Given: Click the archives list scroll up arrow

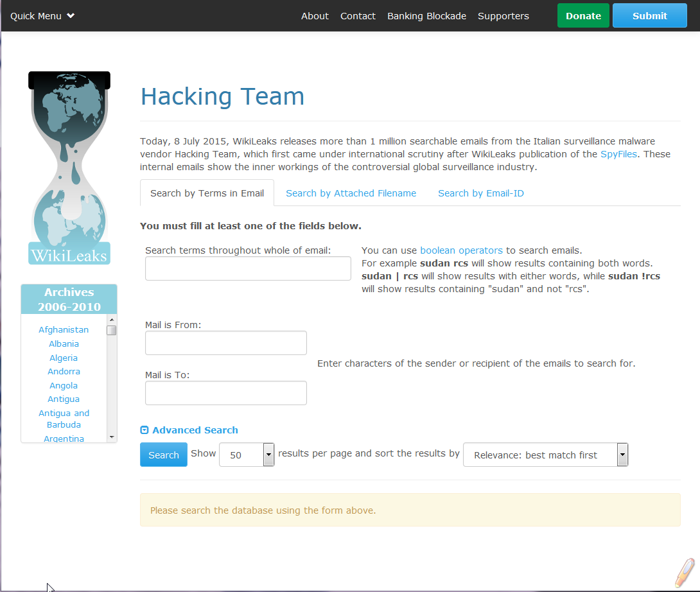Looking at the screenshot, I should pos(112,320).
